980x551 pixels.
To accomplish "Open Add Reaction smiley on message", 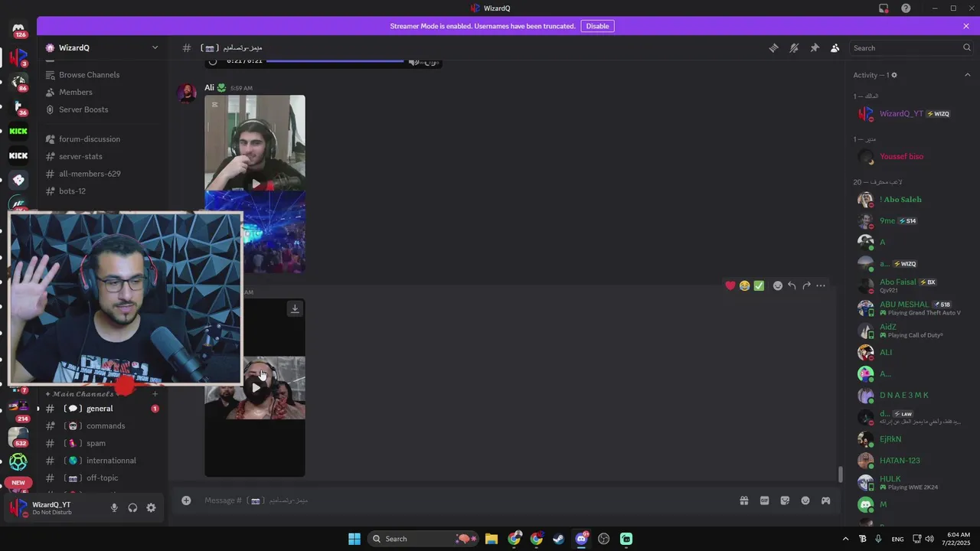I will click(x=778, y=285).
